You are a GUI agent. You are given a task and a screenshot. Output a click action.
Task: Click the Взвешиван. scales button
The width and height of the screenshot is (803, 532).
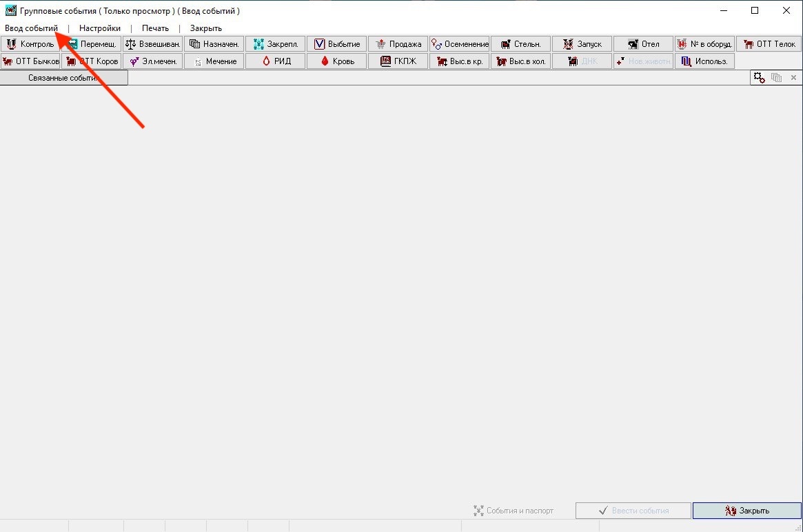point(152,44)
